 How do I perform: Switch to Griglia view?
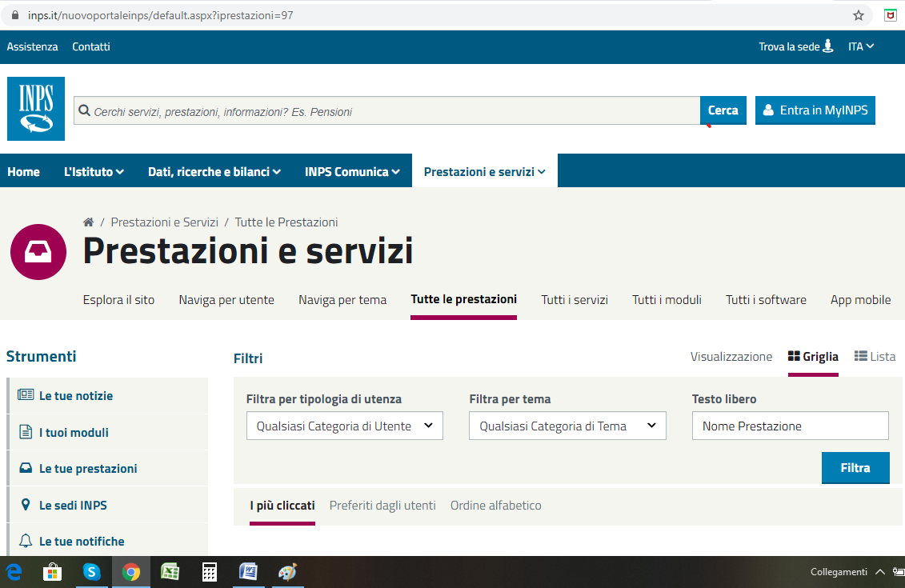813,357
